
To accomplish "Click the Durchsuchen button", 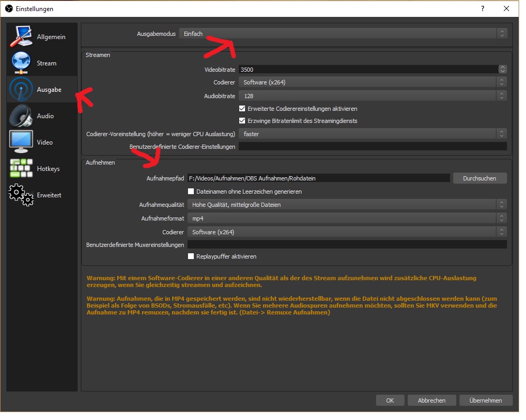I will [480, 178].
